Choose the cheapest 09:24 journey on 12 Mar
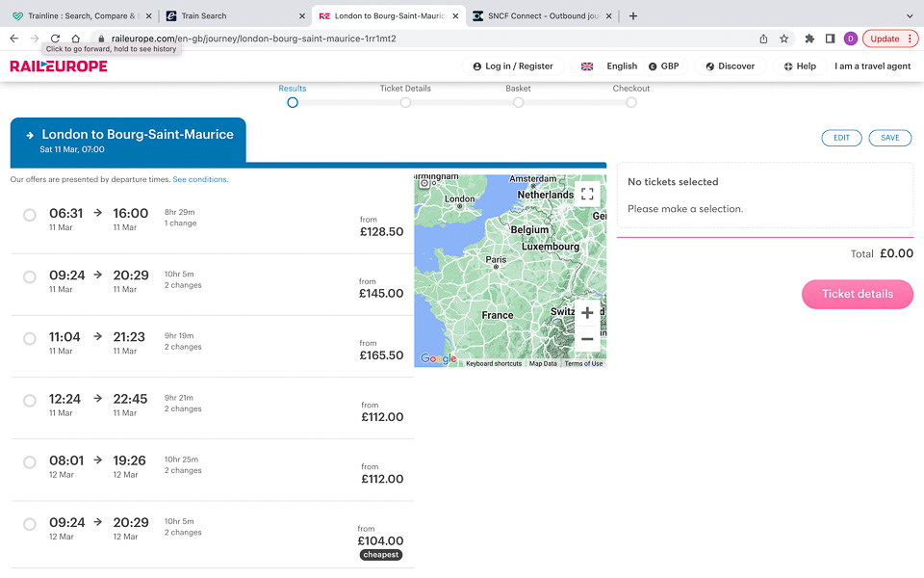The image size is (924, 578). click(x=30, y=524)
